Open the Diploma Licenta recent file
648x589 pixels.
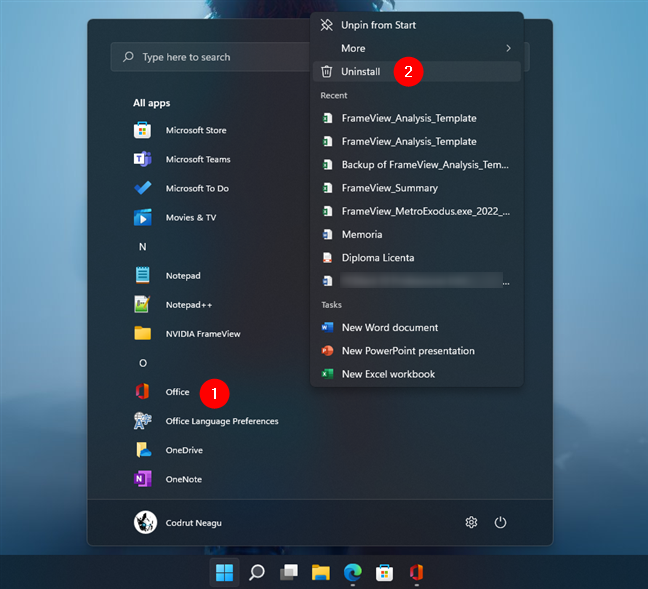[417, 258]
